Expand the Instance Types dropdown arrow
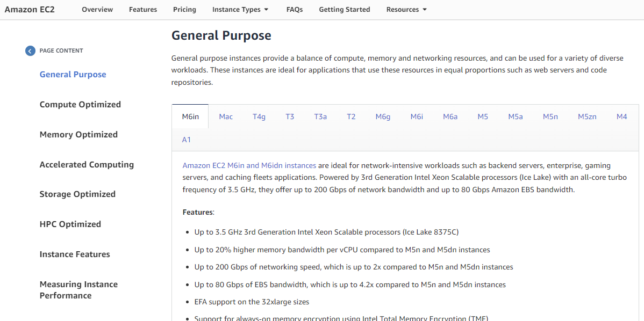This screenshot has width=644, height=321. 266,10
